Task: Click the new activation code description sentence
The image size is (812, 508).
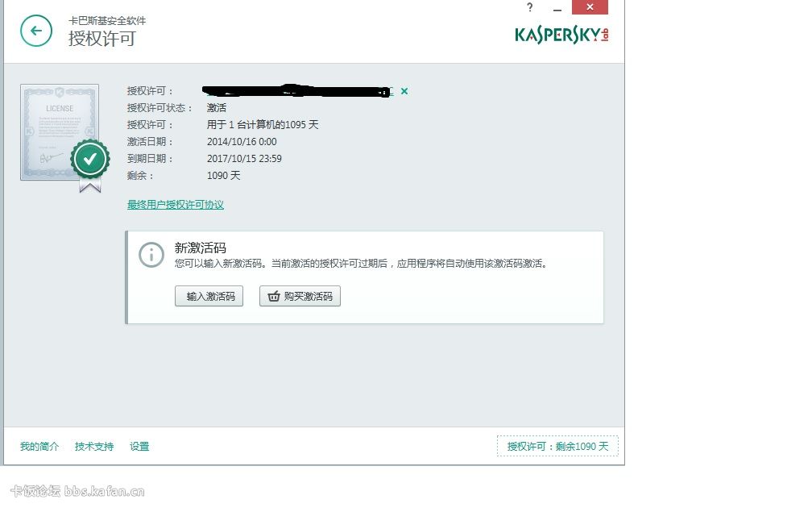Action: (x=361, y=264)
